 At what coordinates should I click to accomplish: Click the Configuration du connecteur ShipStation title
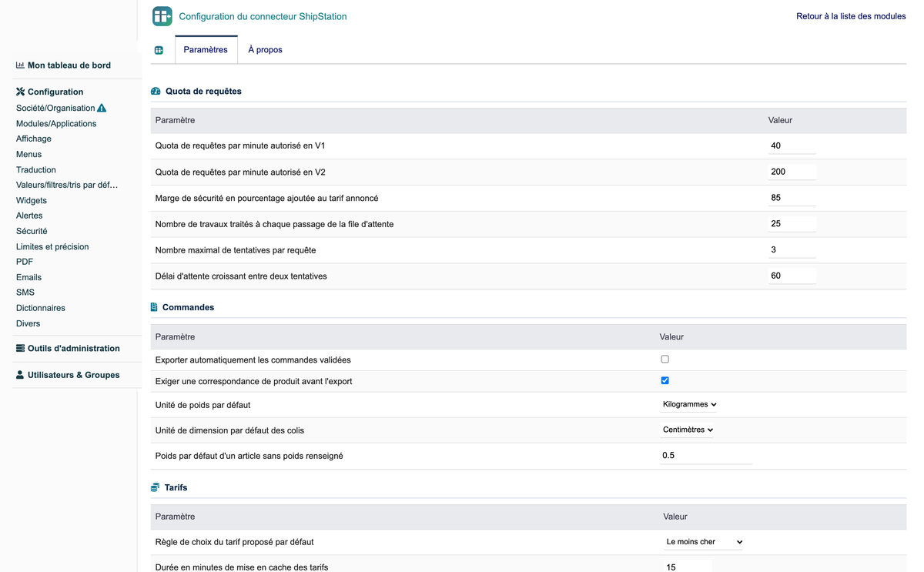point(263,16)
